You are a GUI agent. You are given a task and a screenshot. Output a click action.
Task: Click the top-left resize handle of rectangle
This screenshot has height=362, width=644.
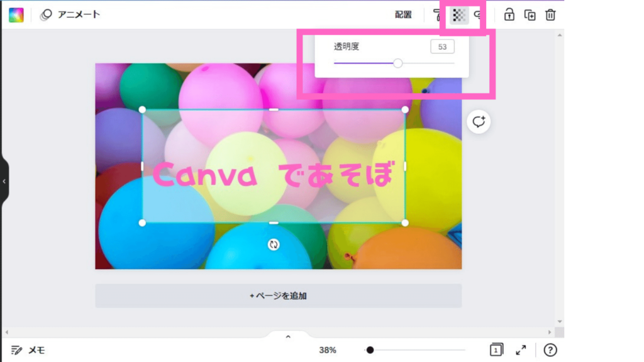click(x=142, y=109)
